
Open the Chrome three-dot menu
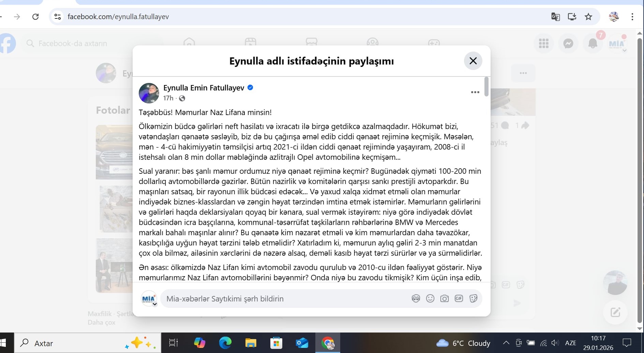coord(632,17)
